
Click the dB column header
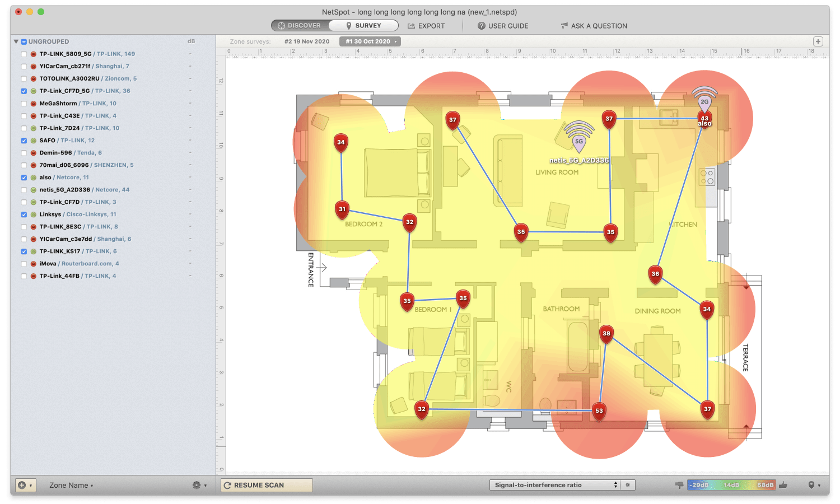(x=191, y=41)
